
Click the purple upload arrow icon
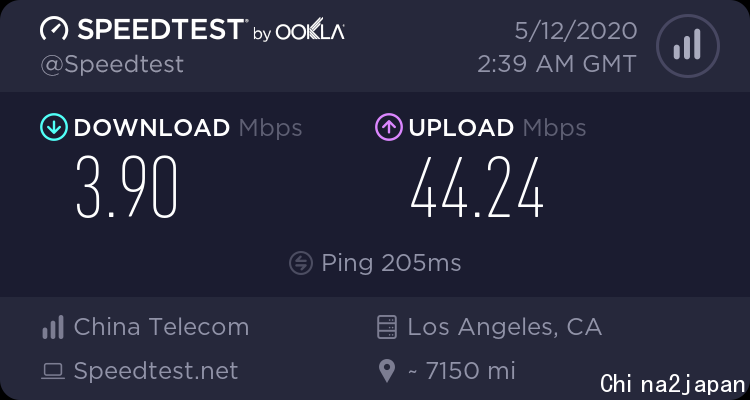(x=389, y=127)
